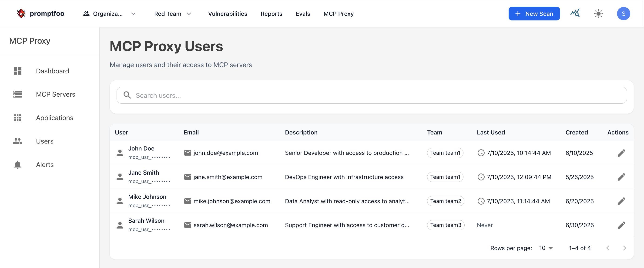This screenshot has height=268, width=644.
Task: Switch to the Reports nav item
Action: [x=271, y=14]
